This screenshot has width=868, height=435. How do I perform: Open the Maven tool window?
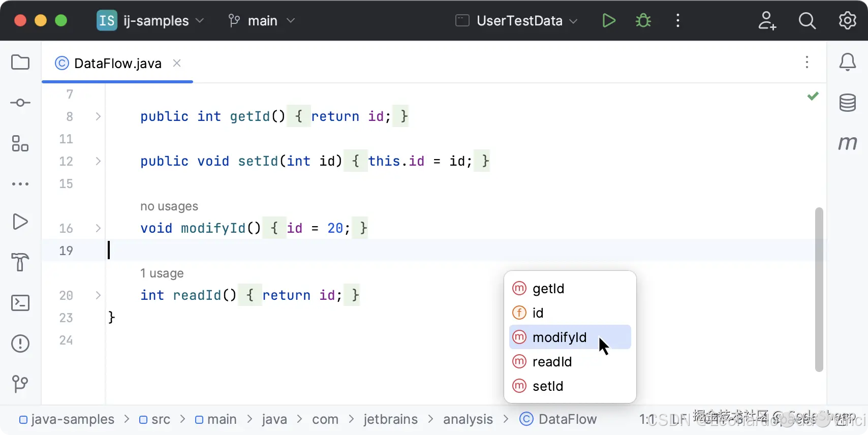[x=847, y=143]
